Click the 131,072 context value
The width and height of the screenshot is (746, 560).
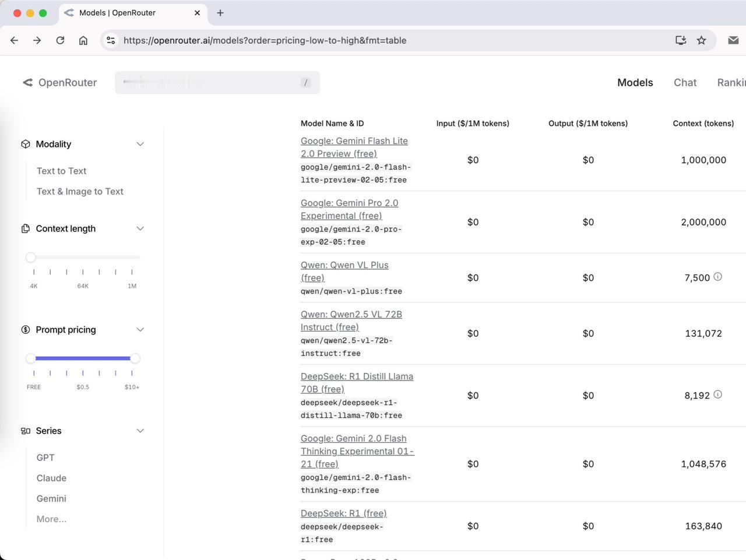click(703, 333)
